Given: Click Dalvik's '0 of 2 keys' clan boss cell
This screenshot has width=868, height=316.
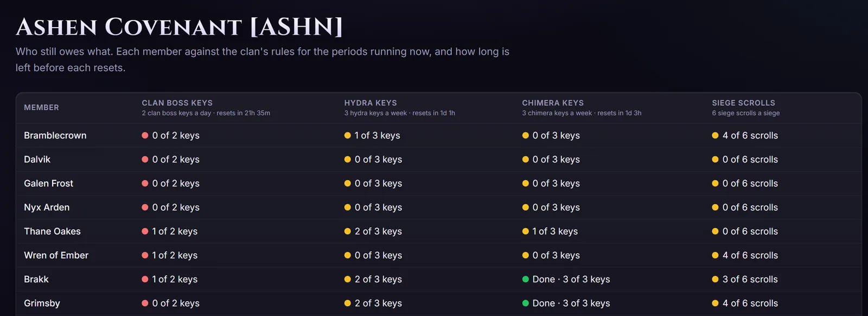Looking at the screenshot, I should click(170, 159).
